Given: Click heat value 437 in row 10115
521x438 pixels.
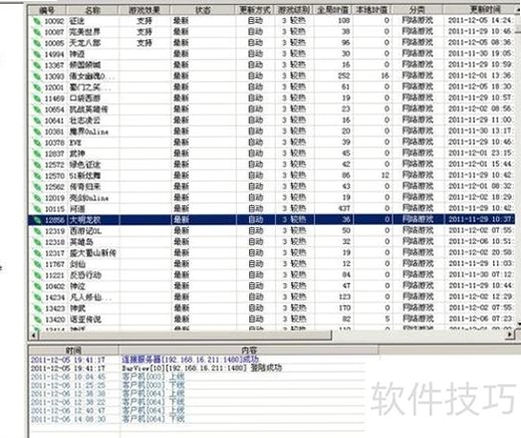Looking at the screenshot, I should point(344,209).
